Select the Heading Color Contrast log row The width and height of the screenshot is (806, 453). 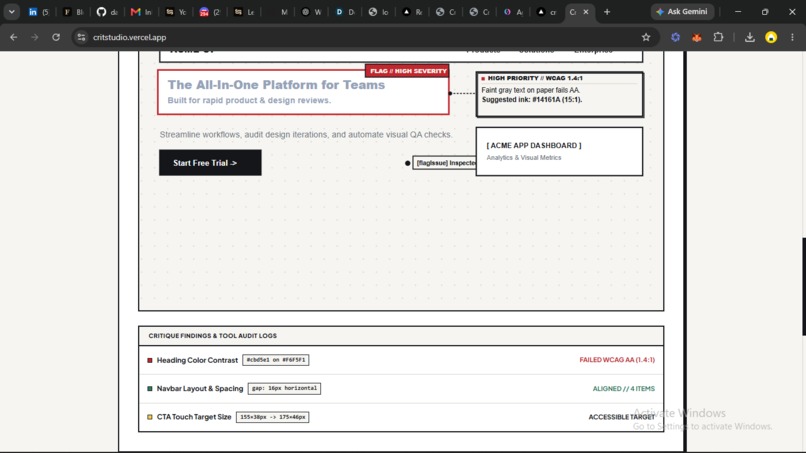tap(401, 360)
